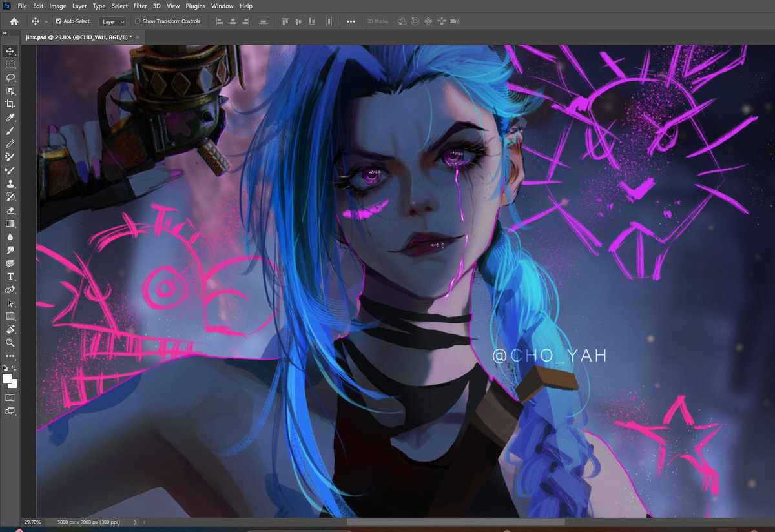Open the Edit menu

click(x=38, y=6)
